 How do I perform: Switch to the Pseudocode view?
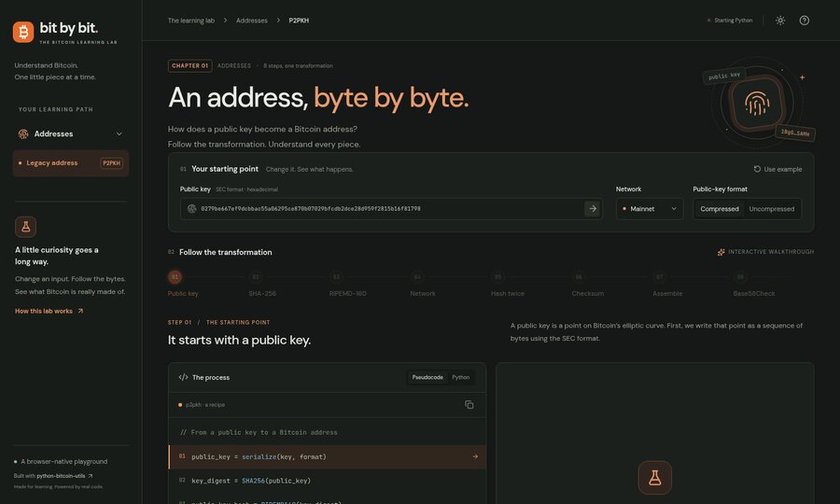427,378
